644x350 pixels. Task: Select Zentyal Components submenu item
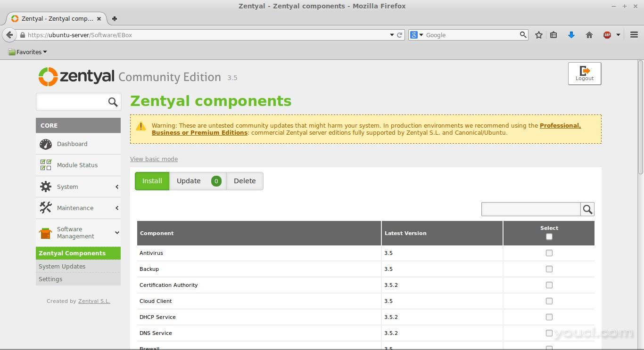78,253
